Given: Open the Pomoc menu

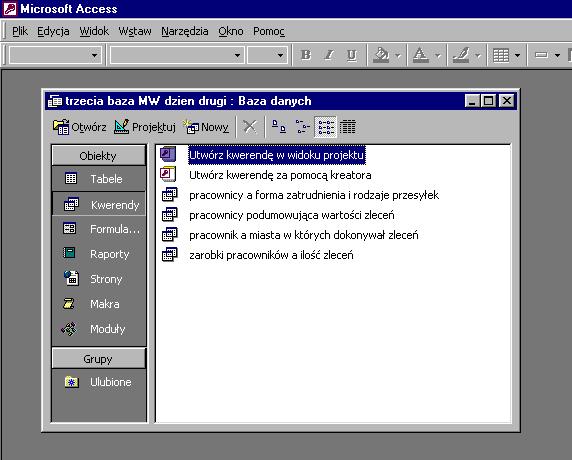Looking at the screenshot, I should 269,31.
